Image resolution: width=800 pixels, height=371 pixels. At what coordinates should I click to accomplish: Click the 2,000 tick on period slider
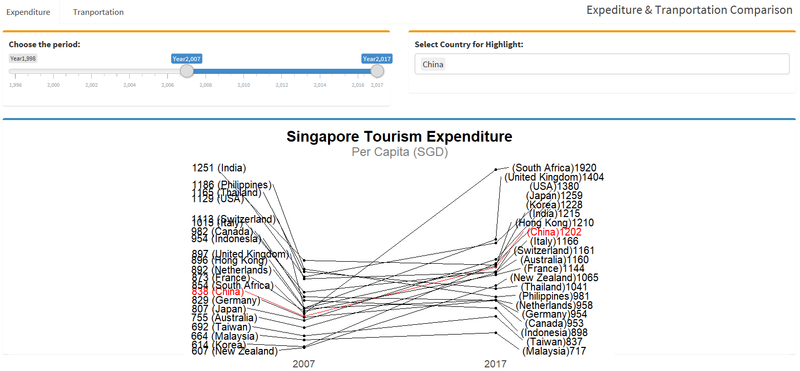(54, 84)
